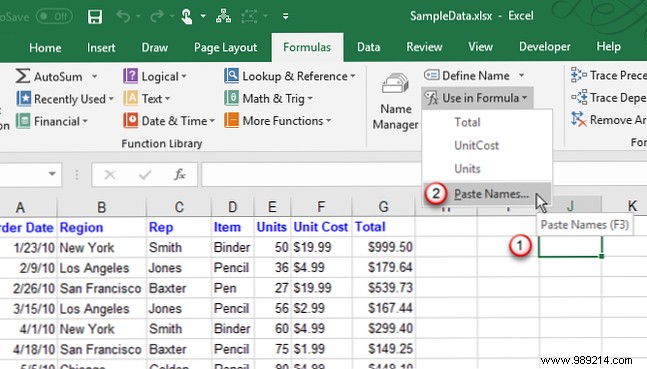Open the Touch Mode dropdown arrow
The image size is (647, 369).
203,17
